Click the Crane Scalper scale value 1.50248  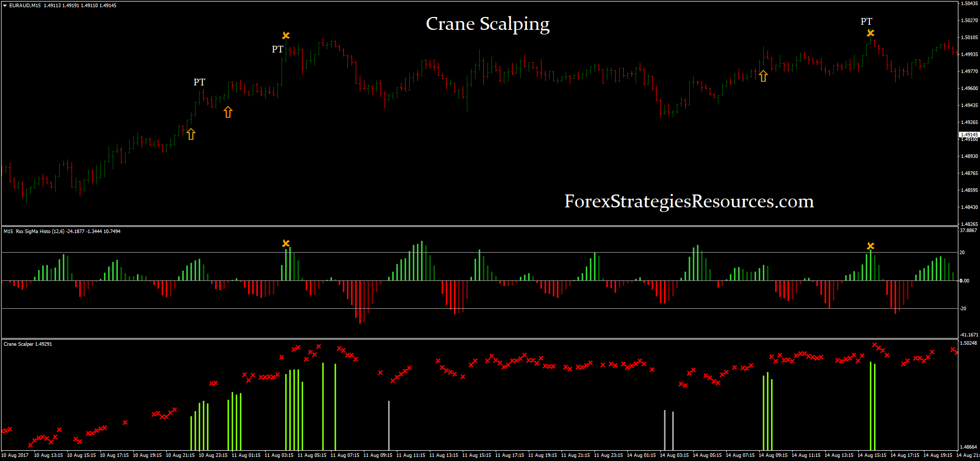pyautogui.click(x=969, y=343)
